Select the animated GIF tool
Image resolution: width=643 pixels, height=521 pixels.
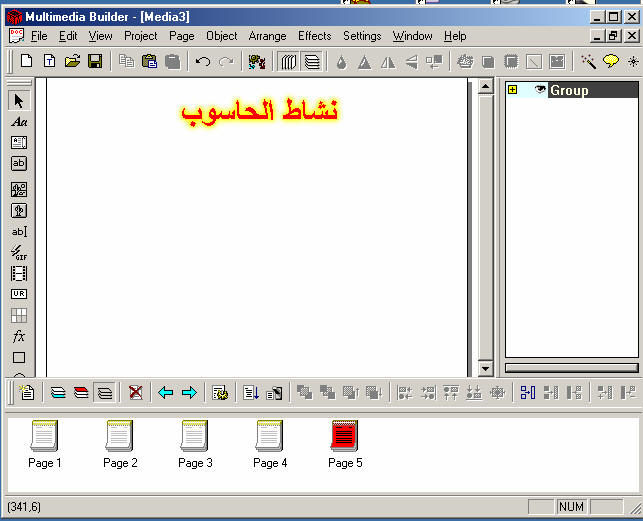tap(19, 253)
